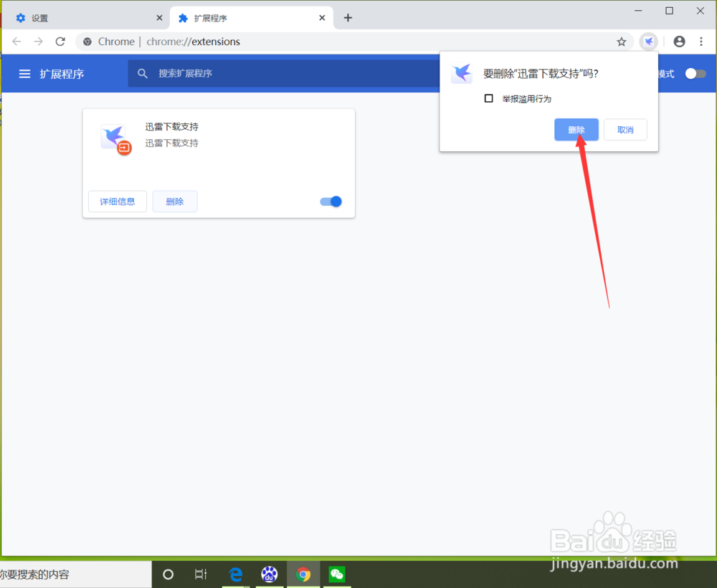Click the Chrome taskbar icon
717x588 pixels.
pyautogui.click(x=303, y=574)
